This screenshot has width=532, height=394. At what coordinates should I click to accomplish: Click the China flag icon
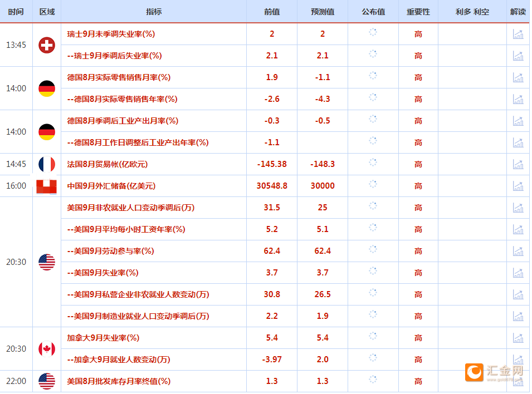(47, 186)
